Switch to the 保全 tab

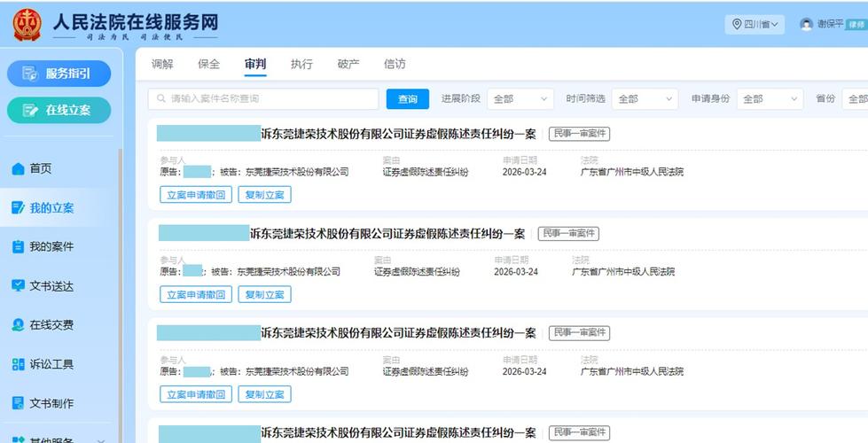click(x=208, y=64)
